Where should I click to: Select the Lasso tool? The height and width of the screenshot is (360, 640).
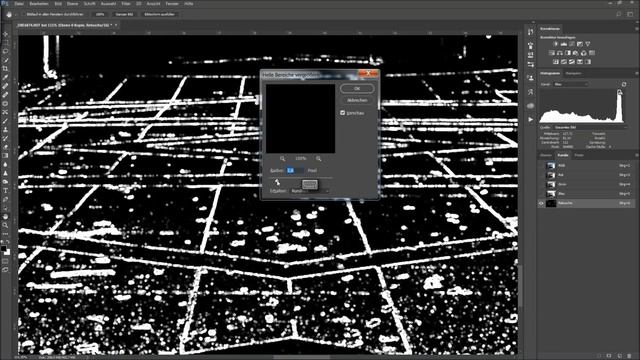point(5,51)
